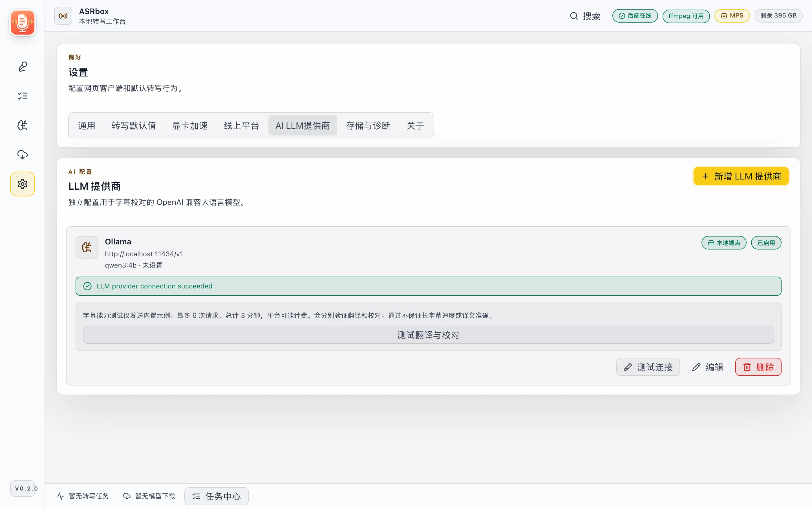Open the model download cloud sidebar icon
The height and width of the screenshot is (508, 812).
[x=23, y=155]
